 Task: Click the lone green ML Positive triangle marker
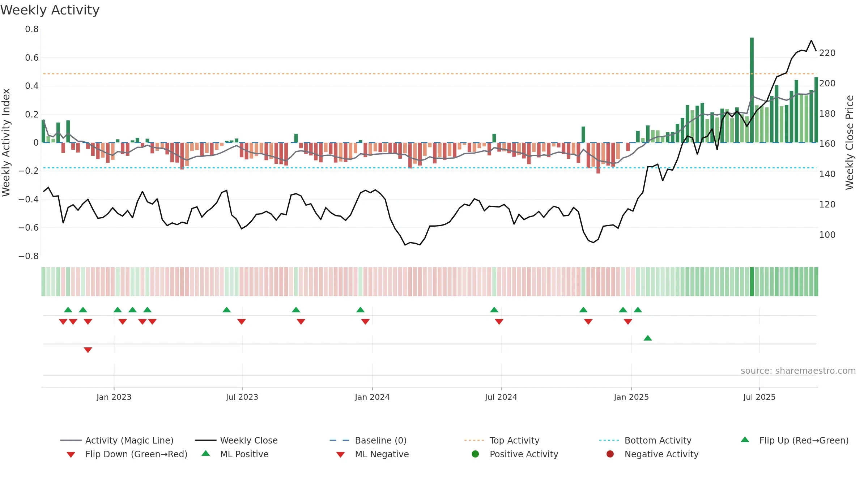648,338
